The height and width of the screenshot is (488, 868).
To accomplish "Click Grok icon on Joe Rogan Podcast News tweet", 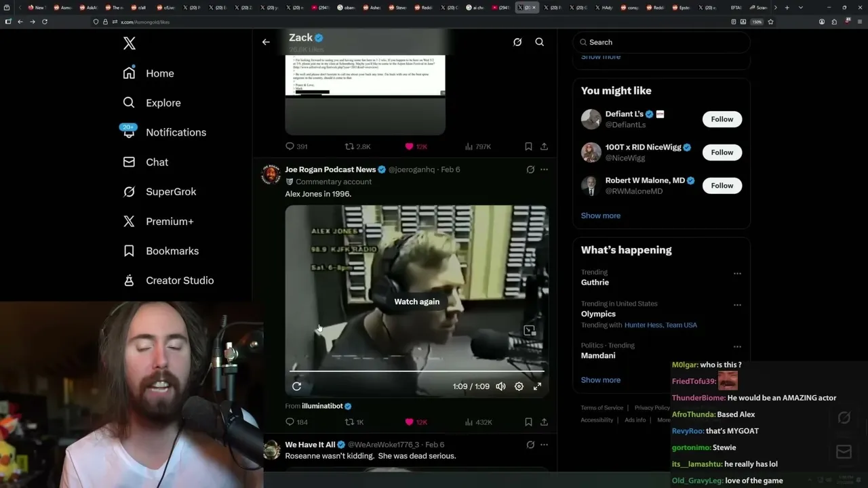I will point(530,169).
